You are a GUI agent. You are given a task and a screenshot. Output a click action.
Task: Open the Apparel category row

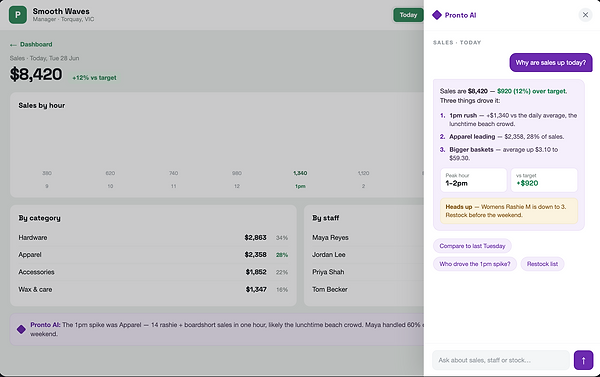pyautogui.click(x=153, y=255)
